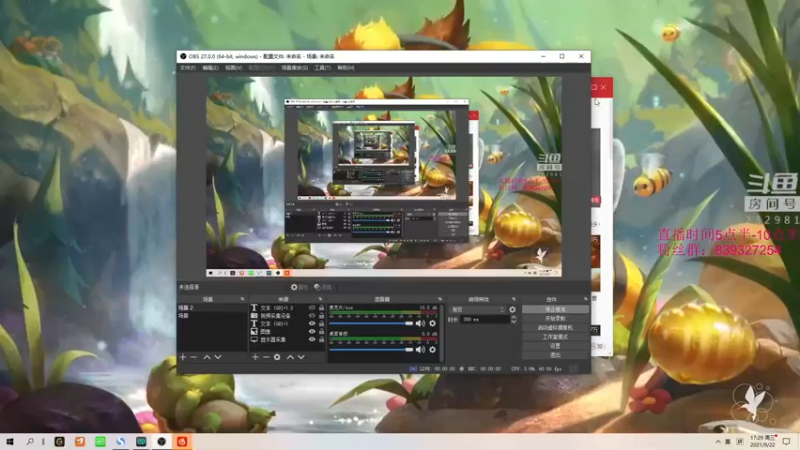The height and width of the screenshot is (450, 800).
Task: Move source down in Sources panel
Action: tap(301, 357)
